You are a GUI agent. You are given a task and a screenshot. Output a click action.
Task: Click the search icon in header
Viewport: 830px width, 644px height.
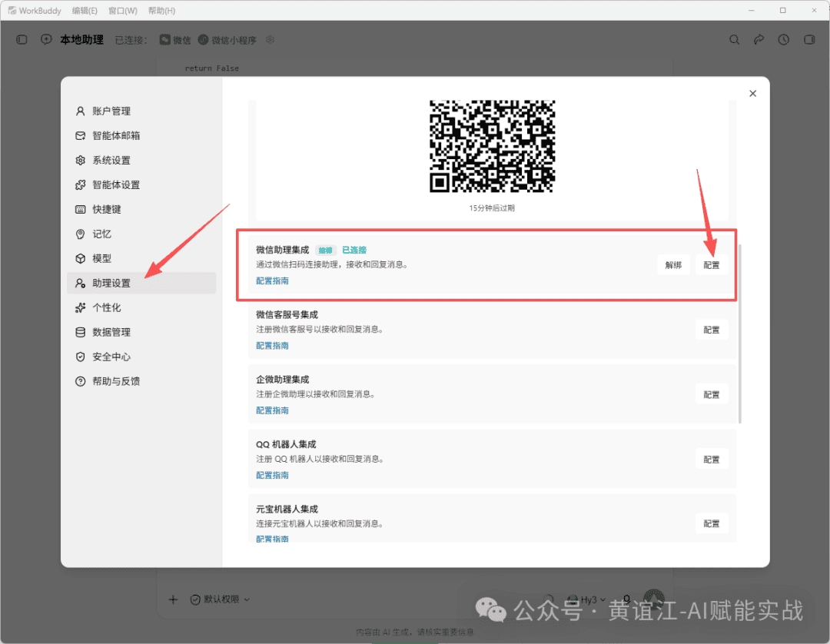click(734, 40)
